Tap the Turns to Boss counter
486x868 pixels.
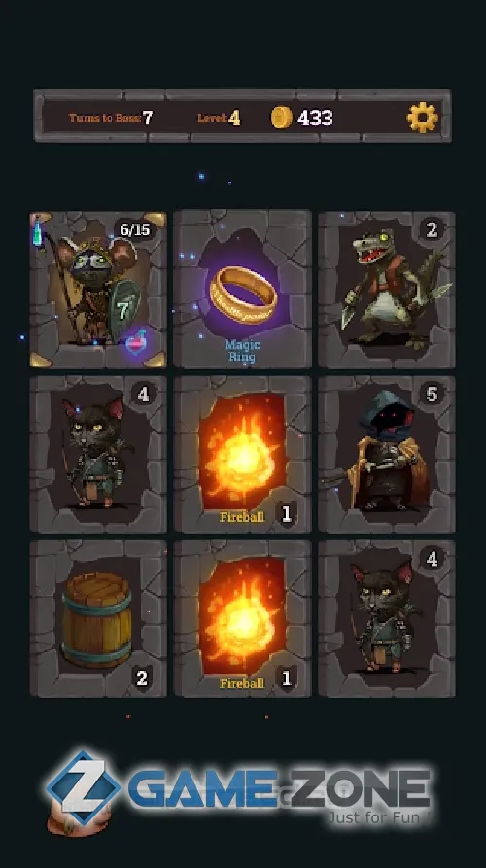pos(111,118)
